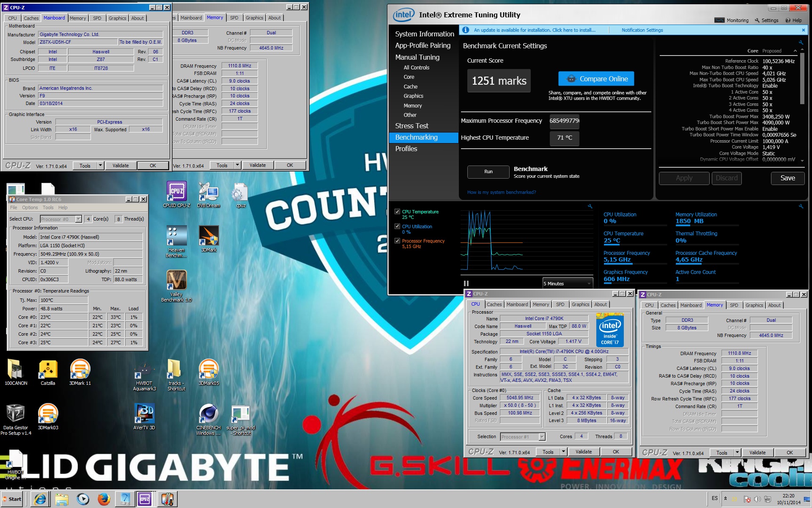This screenshot has height=508, width=812.
Task: Click the Start button
Action: 12,499
